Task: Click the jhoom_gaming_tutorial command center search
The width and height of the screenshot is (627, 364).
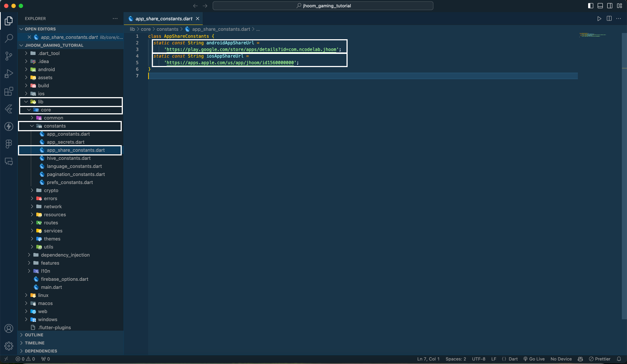Action: coord(323,6)
